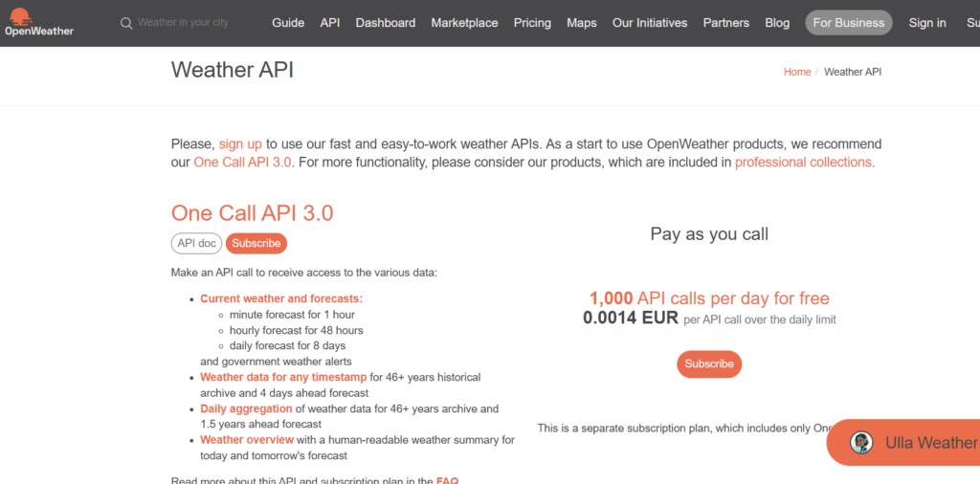Open Marketplace in the top navigation
Screen dimensions: 980x484
click(464, 23)
